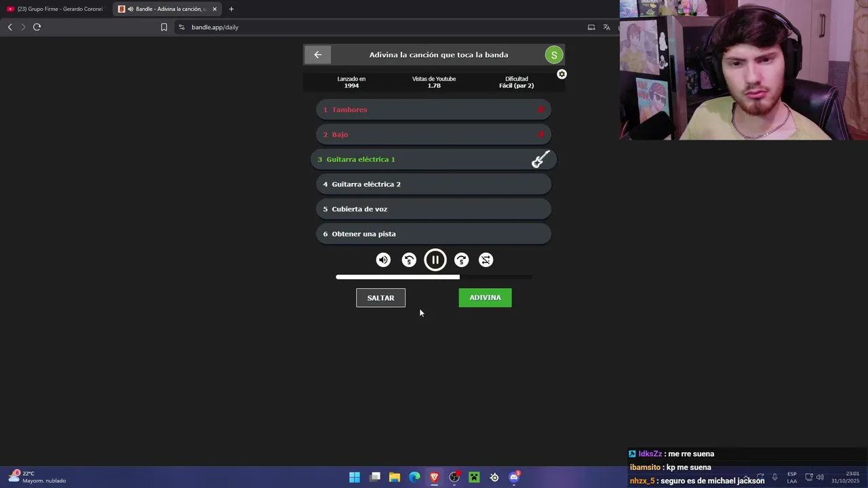
Task: Open the ESP LAA language indicator
Action: pos(792,477)
